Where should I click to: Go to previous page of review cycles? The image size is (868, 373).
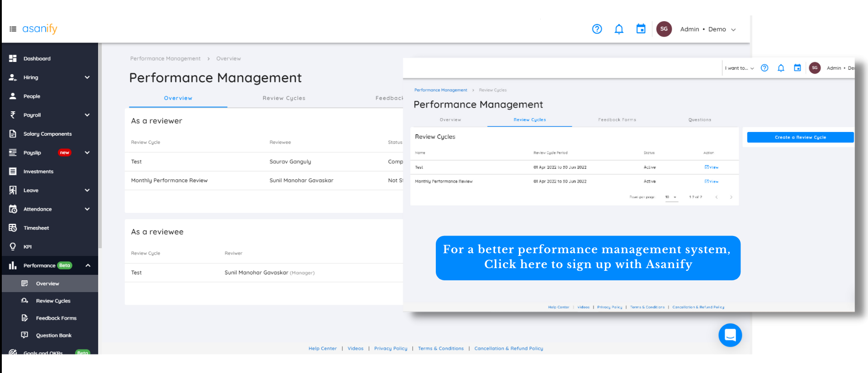click(717, 197)
